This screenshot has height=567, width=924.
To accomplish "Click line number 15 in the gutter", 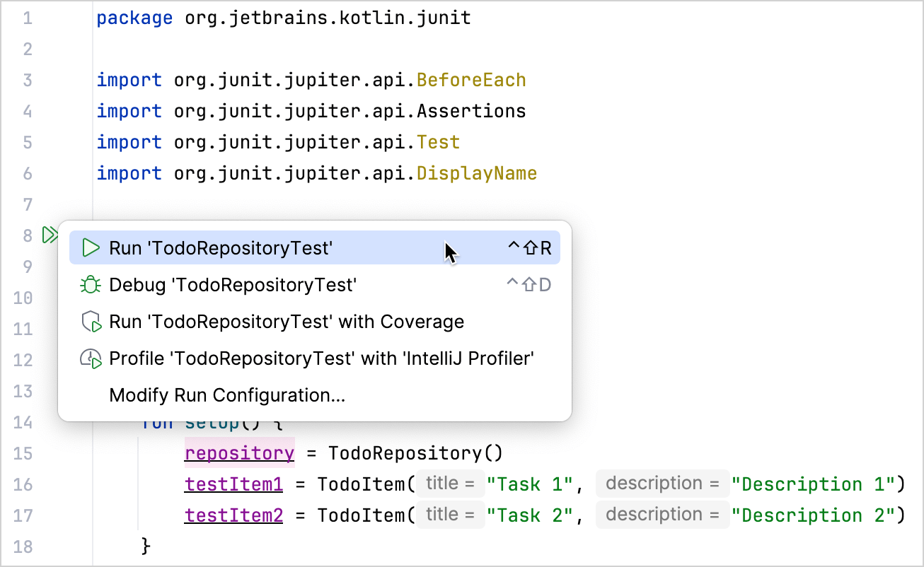I will point(23,453).
